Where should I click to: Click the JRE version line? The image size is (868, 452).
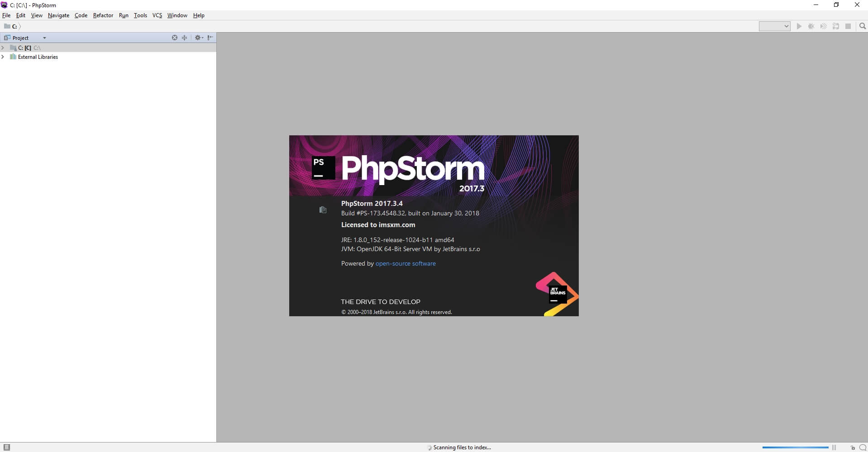(398, 240)
